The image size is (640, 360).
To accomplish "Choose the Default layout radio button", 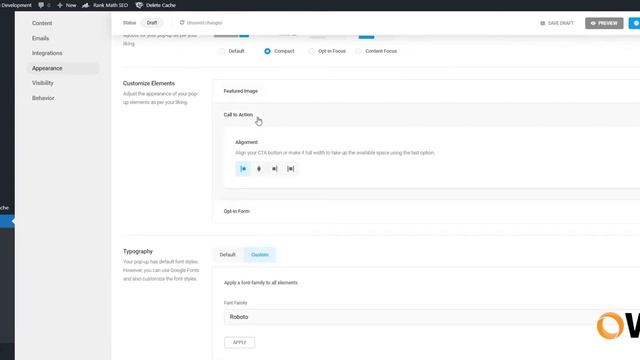I will click(222, 51).
